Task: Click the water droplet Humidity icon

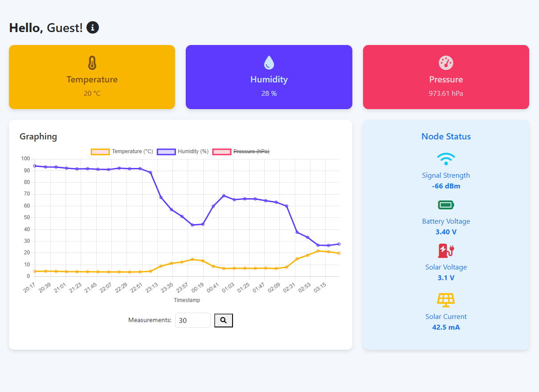Action: (x=269, y=63)
